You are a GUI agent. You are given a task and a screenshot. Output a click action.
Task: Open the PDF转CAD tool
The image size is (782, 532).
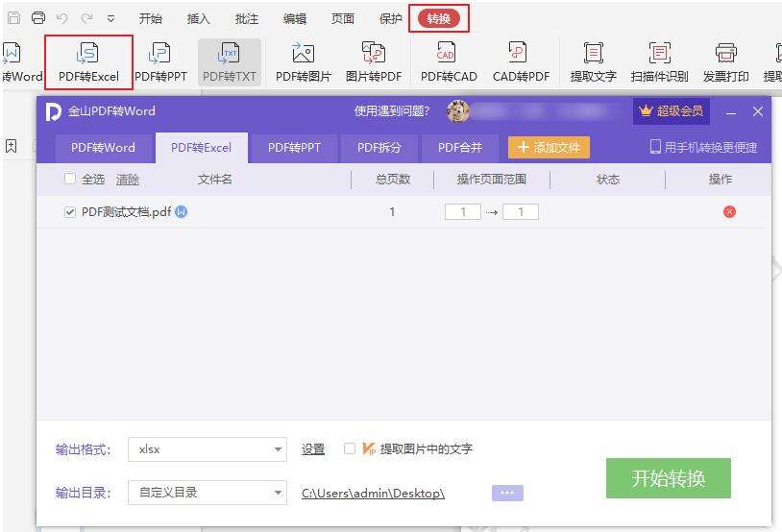pos(449,61)
